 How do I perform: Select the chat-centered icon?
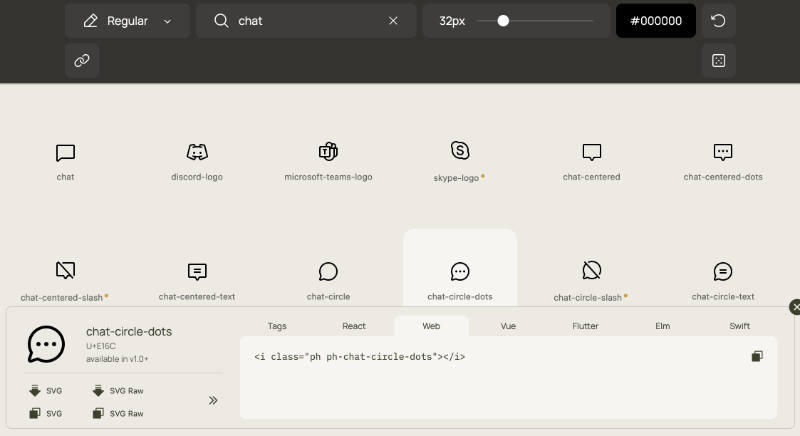[591, 152]
